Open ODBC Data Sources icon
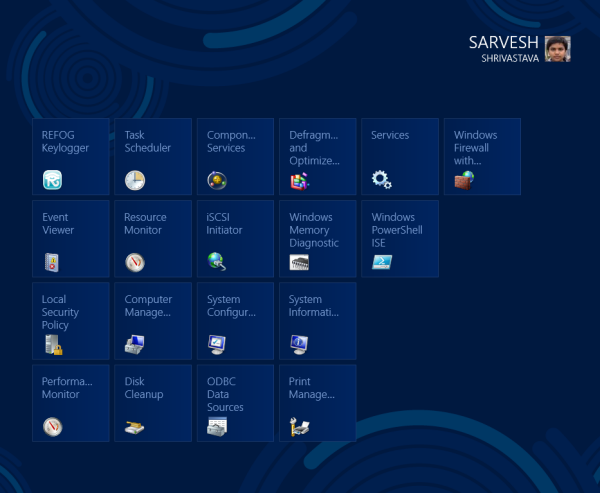 [217, 427]
